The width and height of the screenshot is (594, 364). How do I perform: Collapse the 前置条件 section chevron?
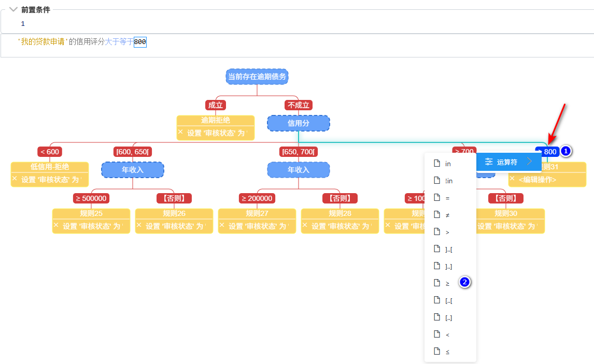click(13, 10)
